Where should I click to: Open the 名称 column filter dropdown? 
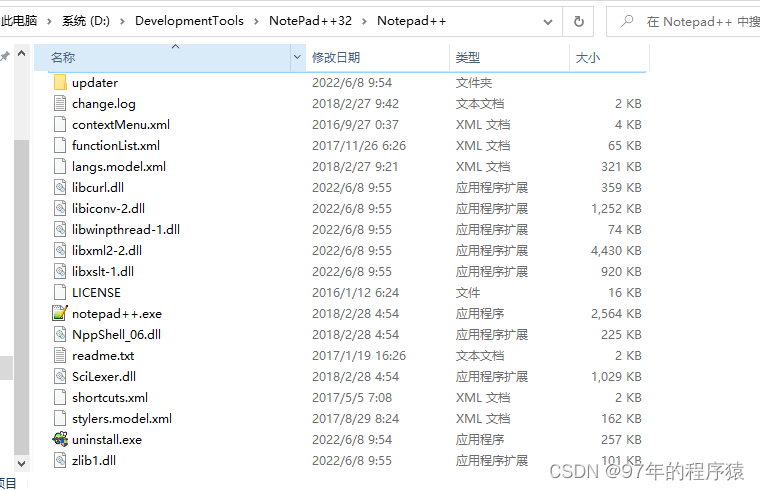coord(298,57)
